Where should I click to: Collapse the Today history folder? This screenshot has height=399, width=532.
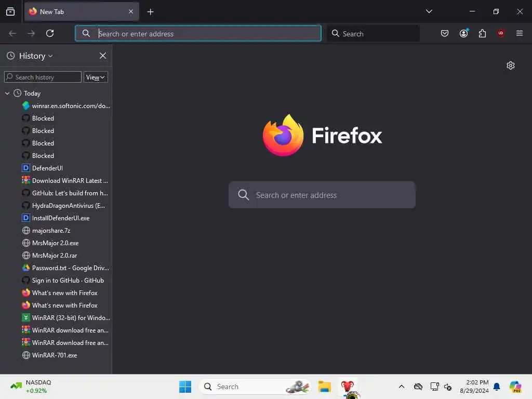(7, 94)
